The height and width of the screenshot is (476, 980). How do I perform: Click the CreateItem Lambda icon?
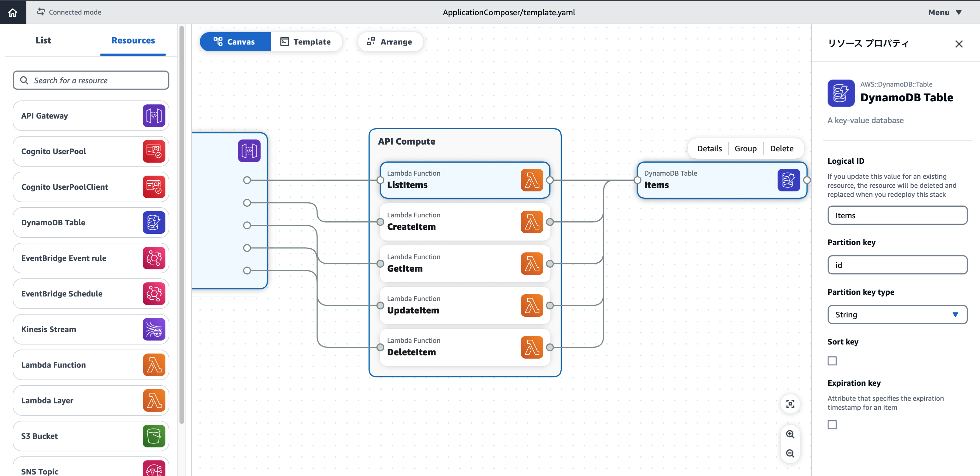point(532,222)
